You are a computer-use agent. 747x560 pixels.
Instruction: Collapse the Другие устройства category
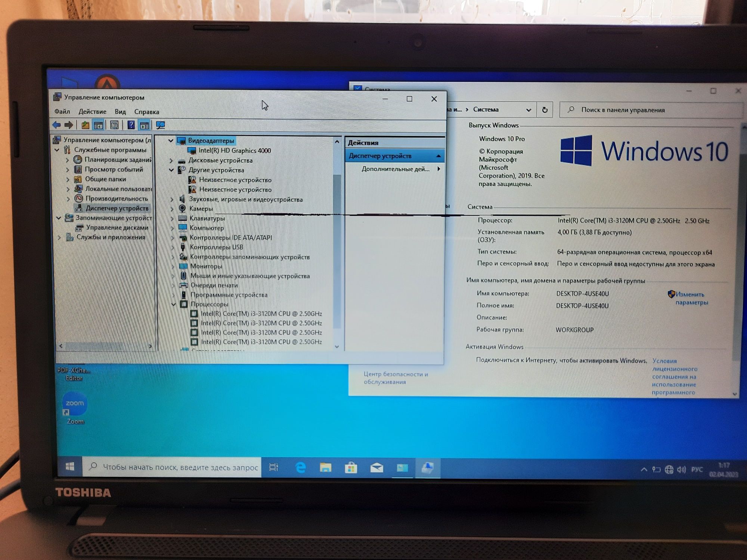[171, 170]
